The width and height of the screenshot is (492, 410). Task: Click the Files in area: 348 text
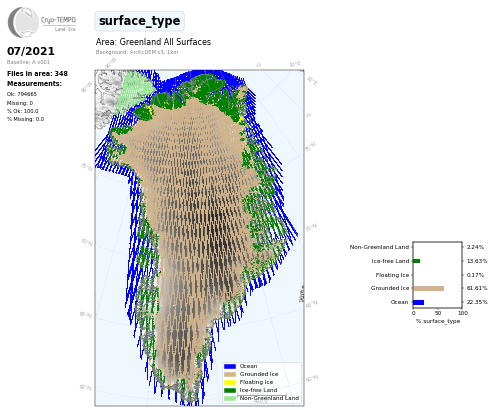click(x=37, y=74)
